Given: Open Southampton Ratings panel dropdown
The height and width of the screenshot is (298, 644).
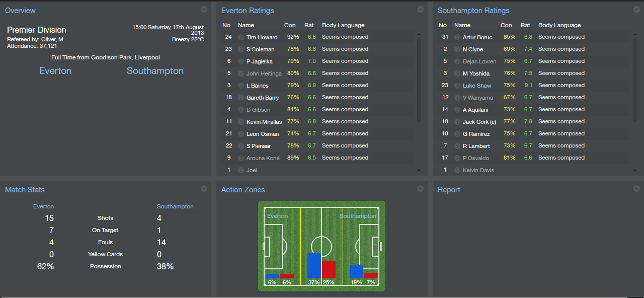Looking at the screenshot, I should coord(636,10).
